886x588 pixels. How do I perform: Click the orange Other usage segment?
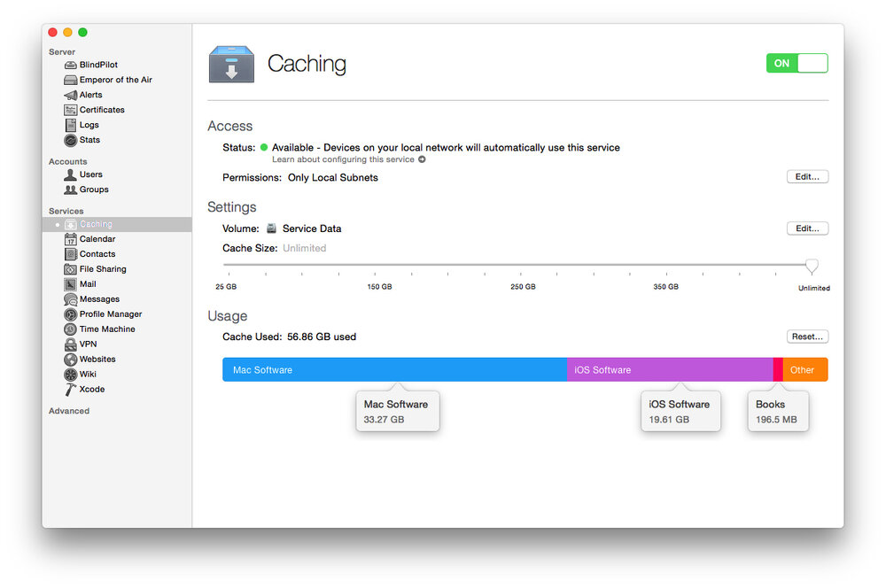(x=805, y=369)
